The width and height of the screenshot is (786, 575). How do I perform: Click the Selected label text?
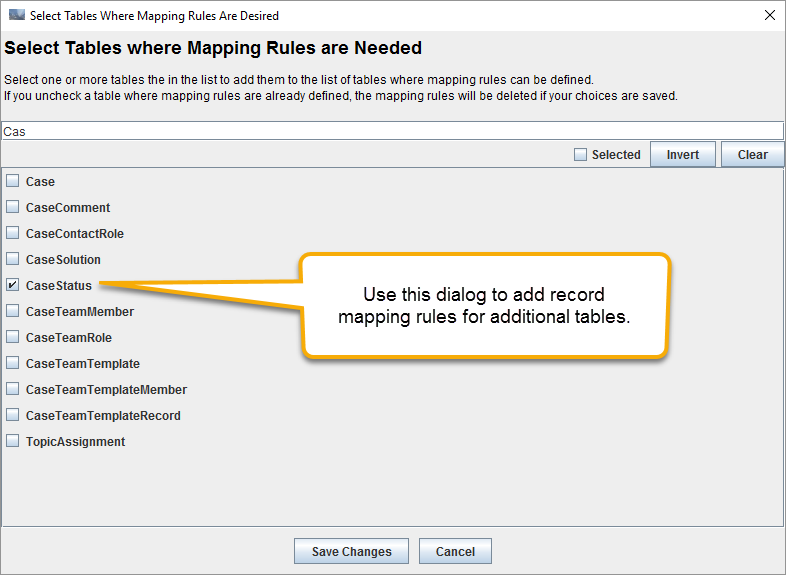pos(616,154)
